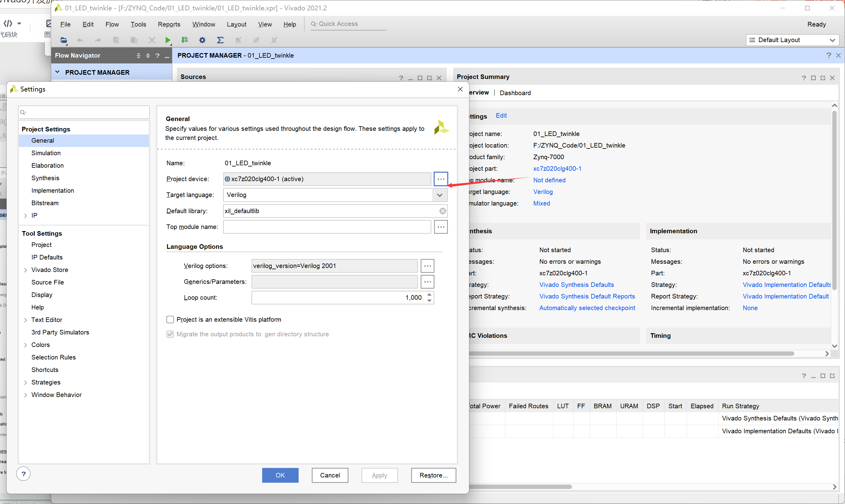Increase Loop count with the up spinner arrow
This screenshot has height=504, width=845.
(x=429, y=295)
